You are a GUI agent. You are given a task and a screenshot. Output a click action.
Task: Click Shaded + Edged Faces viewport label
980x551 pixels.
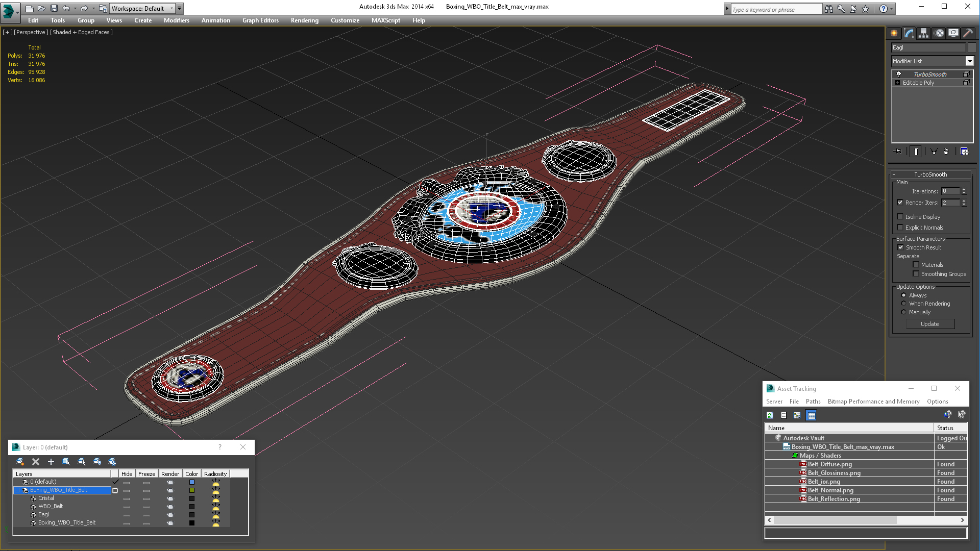(x=82, y=32)
